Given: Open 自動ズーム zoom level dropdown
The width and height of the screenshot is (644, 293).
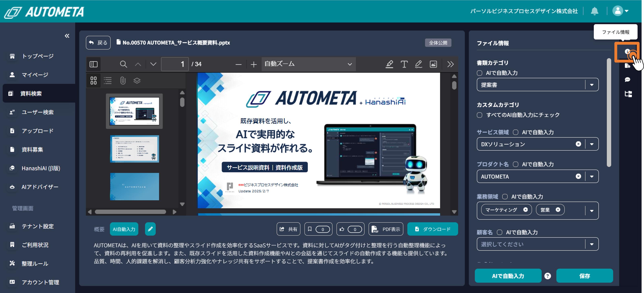Looking at the screenshot, I should click(308, 64).
